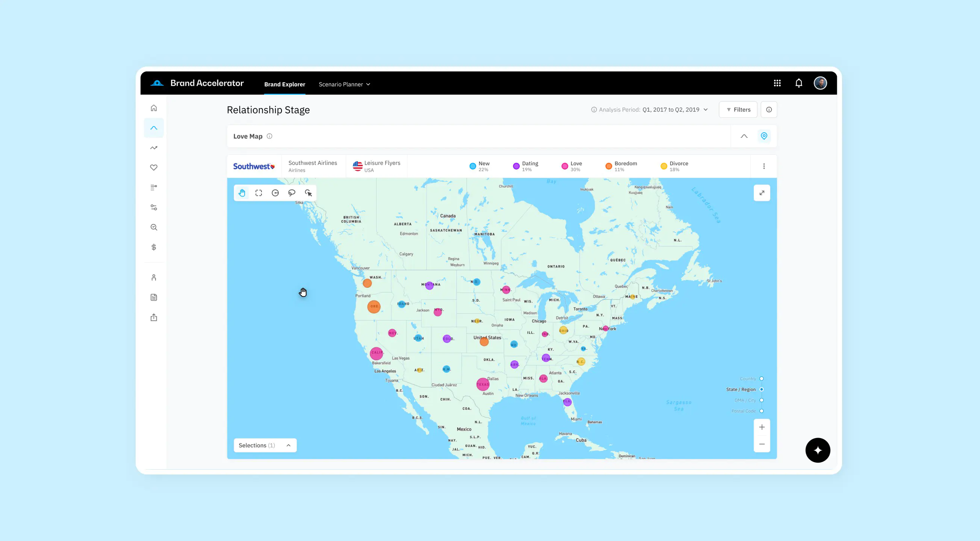980x541 pixels.
Task: Click the Brand Accelerator logo
Action: [x=197, y=83]
